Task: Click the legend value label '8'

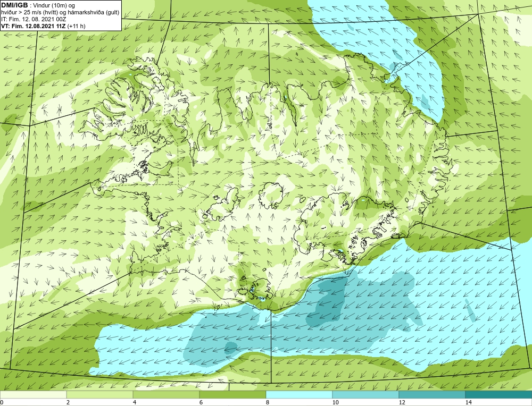Action: pos(268,402)
